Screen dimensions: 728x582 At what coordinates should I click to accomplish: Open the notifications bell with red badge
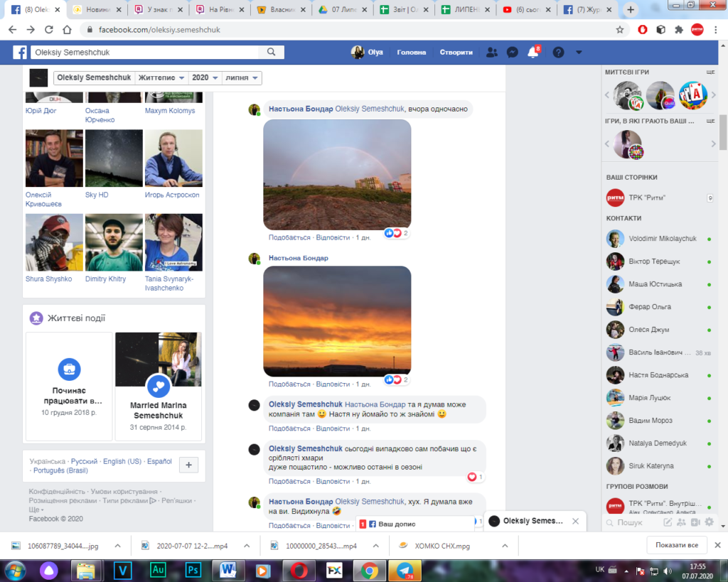(532, 53)
